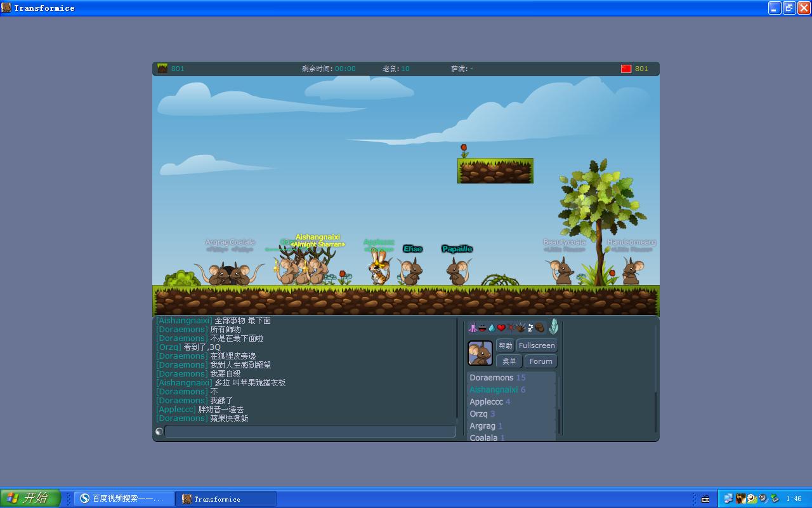Click chat line 看到了,3Q
Viewport: 812px width, 508px height.
[x=188, y=347]
